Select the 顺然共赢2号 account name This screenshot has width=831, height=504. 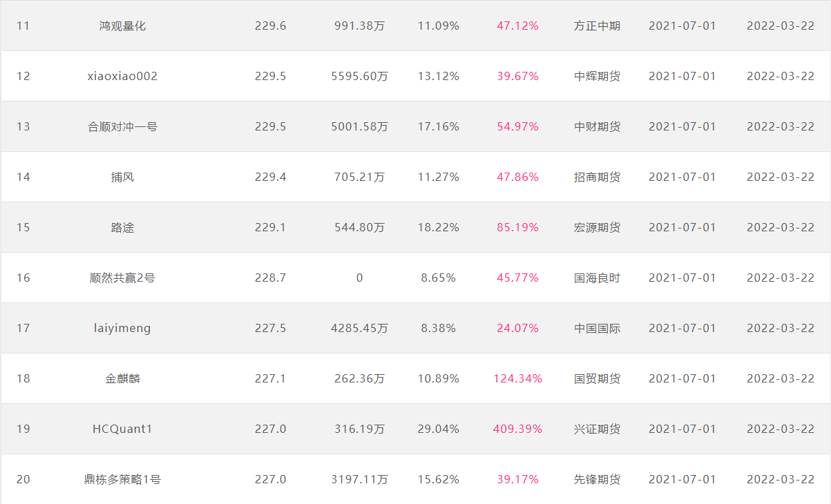[122, 278]
